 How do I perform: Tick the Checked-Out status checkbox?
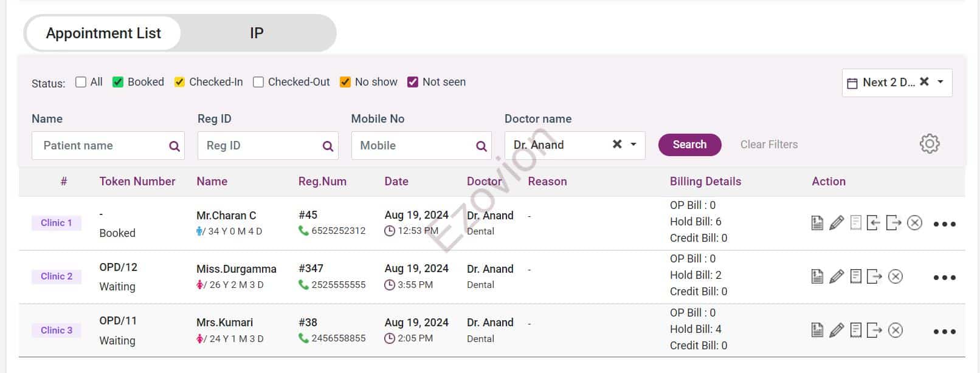(x=258, y=82)
